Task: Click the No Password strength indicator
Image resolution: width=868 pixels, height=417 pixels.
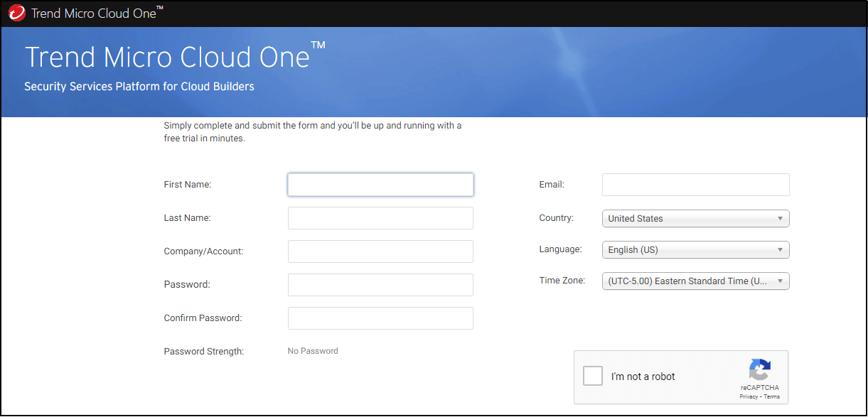Action: pyautogui.click(x=313, y=350)
